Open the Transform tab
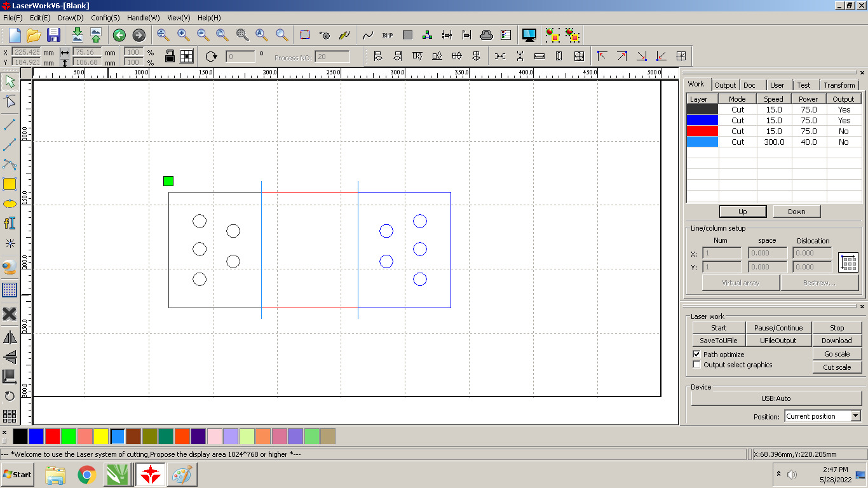This screenshot has height=488, width=868. [x=839, y=85]
